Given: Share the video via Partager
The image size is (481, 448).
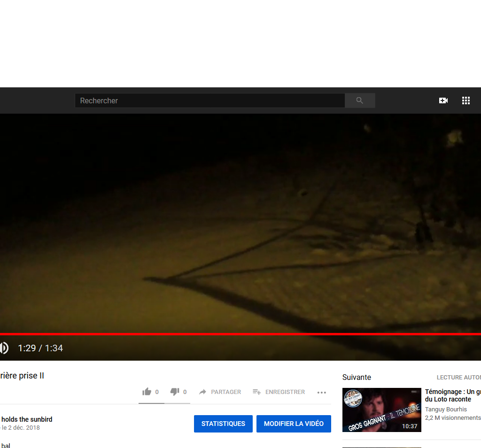Looking at the screenshot, I should [220, 392].
